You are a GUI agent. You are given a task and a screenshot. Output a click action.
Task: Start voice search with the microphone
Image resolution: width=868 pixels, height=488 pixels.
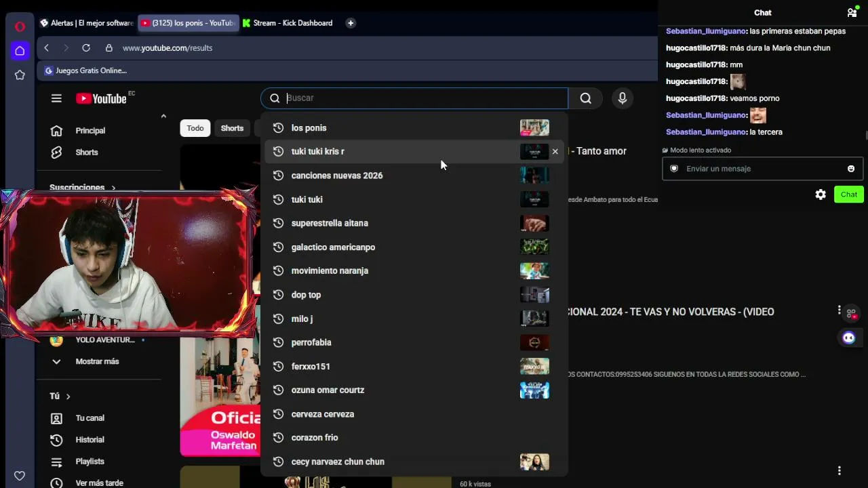(623, 98)
